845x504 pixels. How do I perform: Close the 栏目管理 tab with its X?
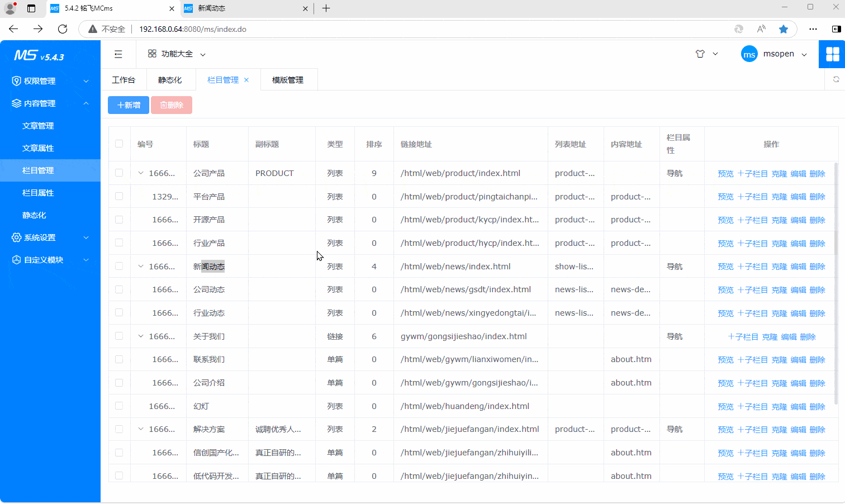tap(246, 80)
